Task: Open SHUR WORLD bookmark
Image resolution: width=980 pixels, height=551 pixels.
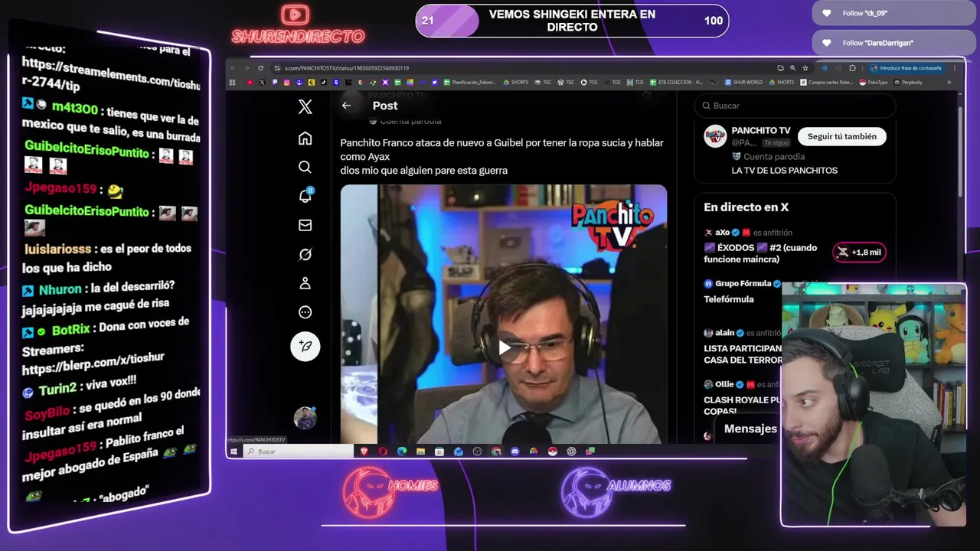Action: point(743,82)
